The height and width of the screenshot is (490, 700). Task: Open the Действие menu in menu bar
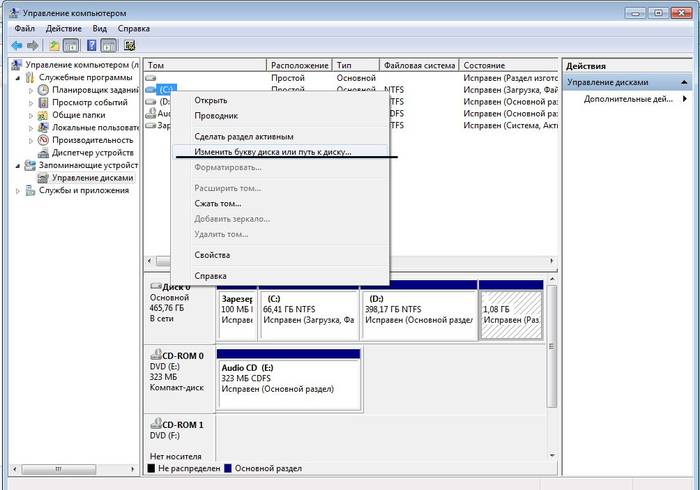(63, 29)
